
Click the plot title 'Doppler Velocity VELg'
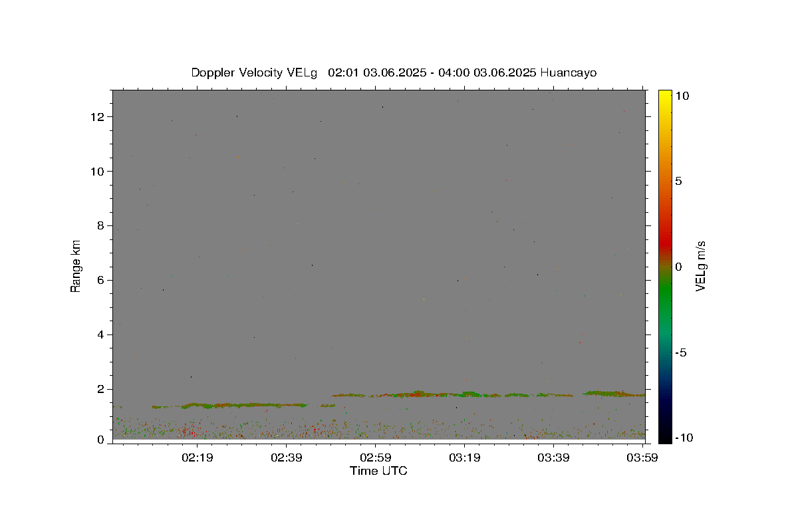254,72
